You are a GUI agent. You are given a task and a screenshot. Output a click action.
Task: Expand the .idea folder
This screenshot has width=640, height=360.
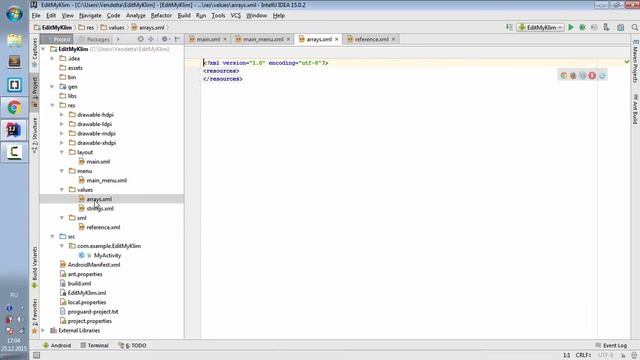click(x=52, y=58)
